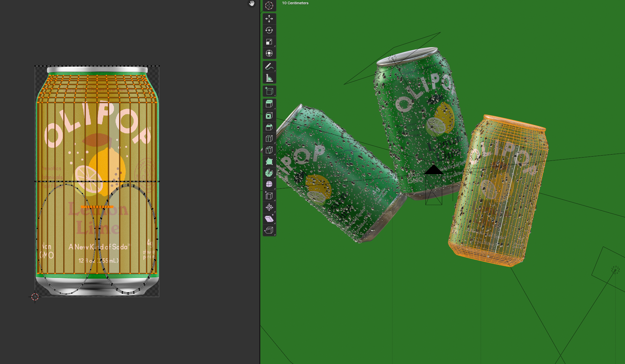Click the orange wireframe can in viewport
Viewport: 625px width, 364px height.
[499, 190]
